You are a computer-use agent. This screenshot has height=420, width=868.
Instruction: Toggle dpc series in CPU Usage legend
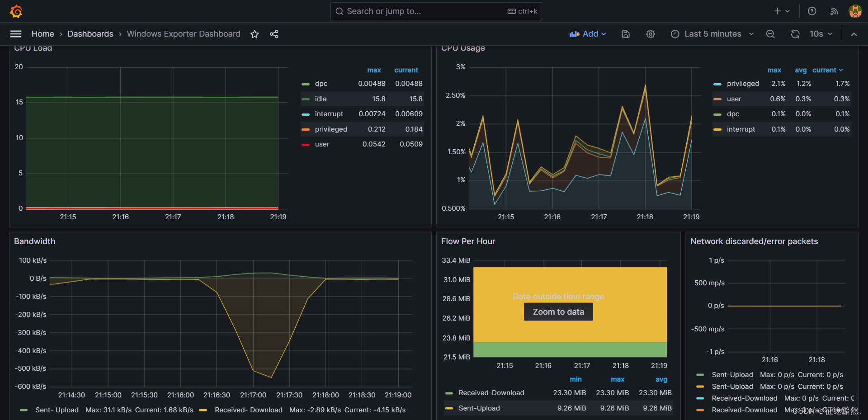click(733, 114)
